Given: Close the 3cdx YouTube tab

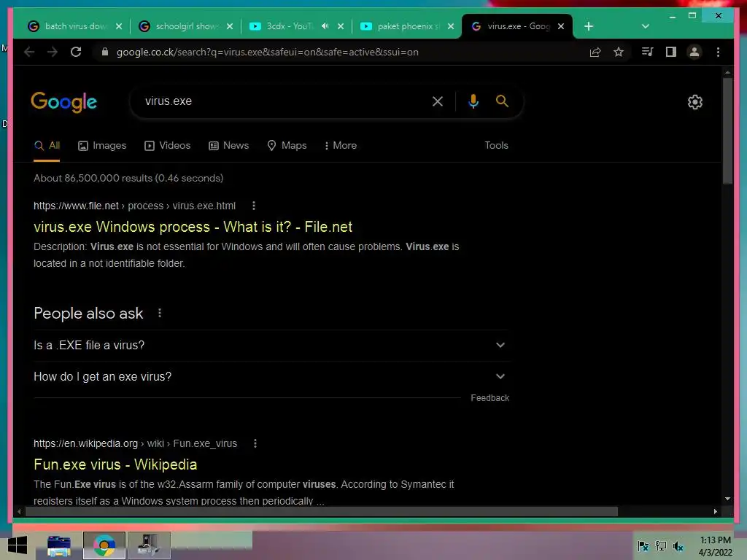Looking at the screenshot, I should click(x=341, y=26).
